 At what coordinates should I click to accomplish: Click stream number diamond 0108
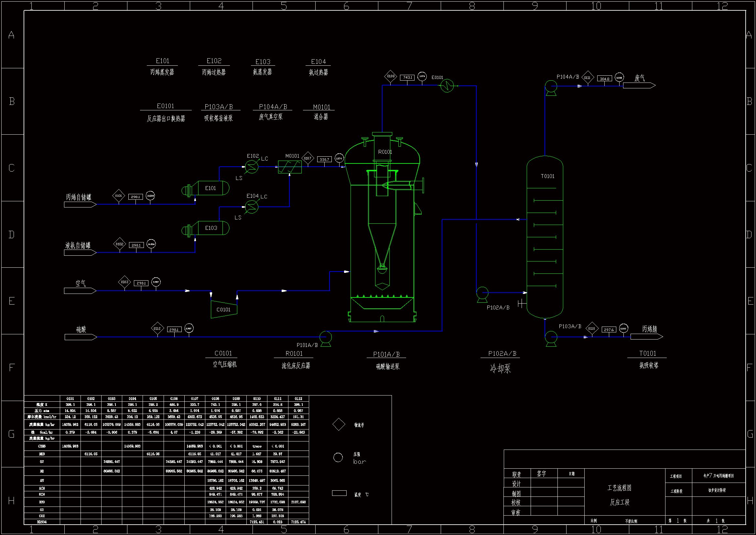point(391,76)
